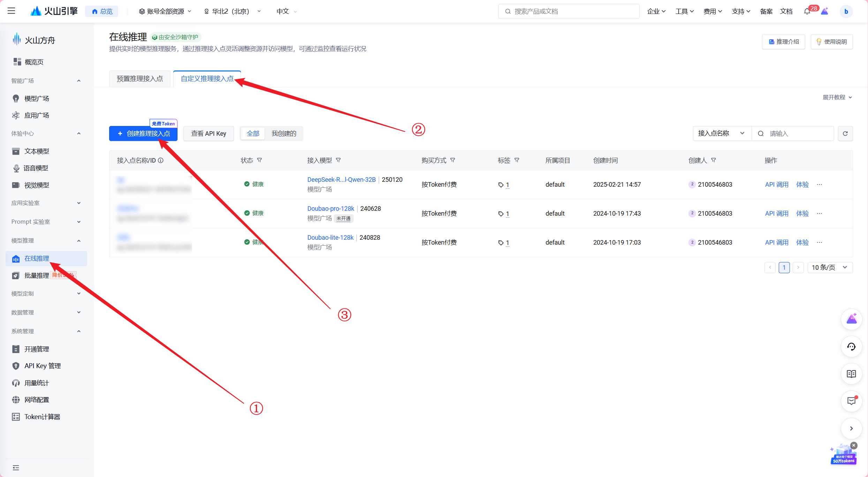Focus the 请输入 endpoint search field
The width and height of the screenshot is (868, 477).
[793, 133]
